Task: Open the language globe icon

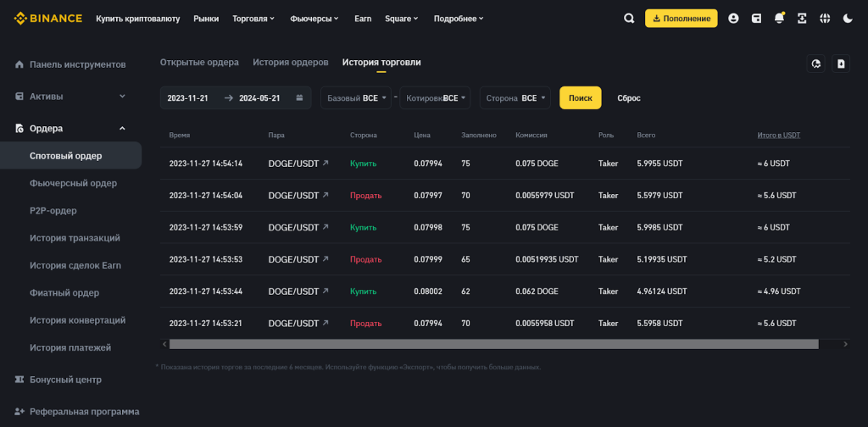Action: pos(825,19)
